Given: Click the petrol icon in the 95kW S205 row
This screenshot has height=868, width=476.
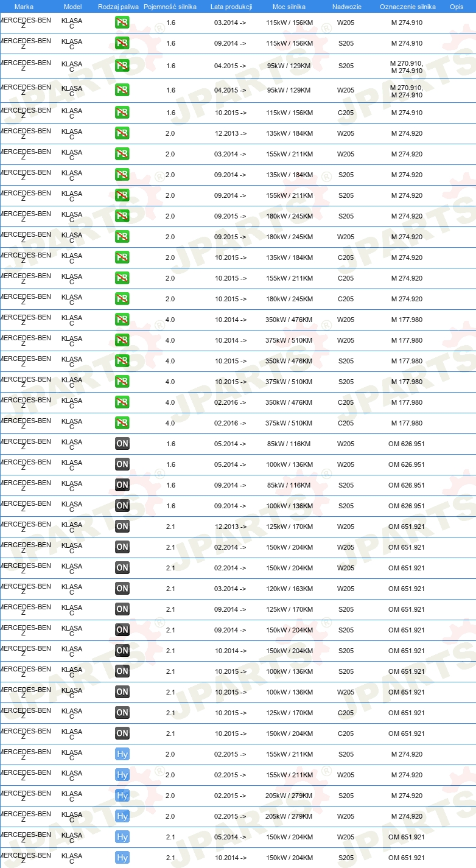Looking at the screenshot, I should pyautogui.click(x=122, y=66).
